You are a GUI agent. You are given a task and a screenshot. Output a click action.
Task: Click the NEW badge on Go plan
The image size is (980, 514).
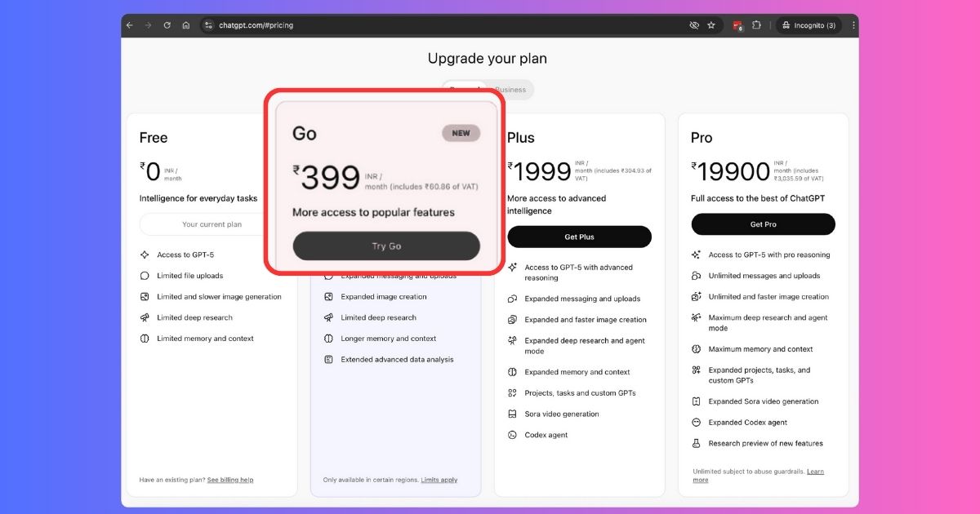pos(461,133)
